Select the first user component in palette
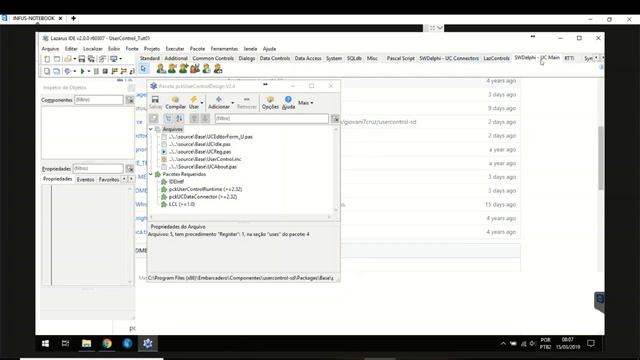The image size is (640, 360). 161,69
